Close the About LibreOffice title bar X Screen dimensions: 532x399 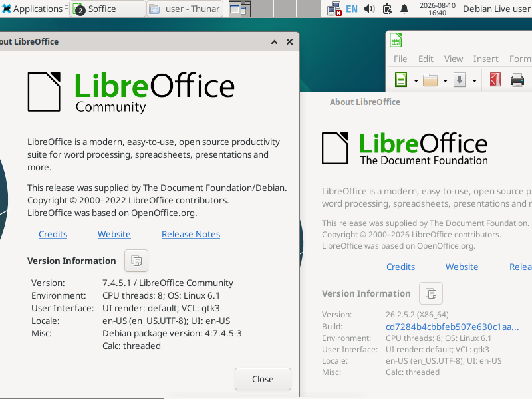pos(289,41)
